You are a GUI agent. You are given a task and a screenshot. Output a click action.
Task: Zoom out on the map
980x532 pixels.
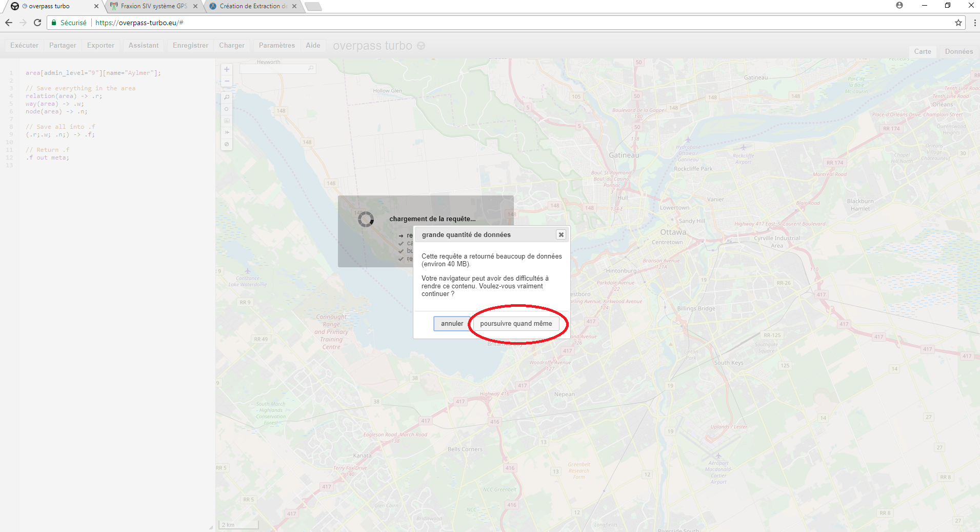(x=227, y=81)
